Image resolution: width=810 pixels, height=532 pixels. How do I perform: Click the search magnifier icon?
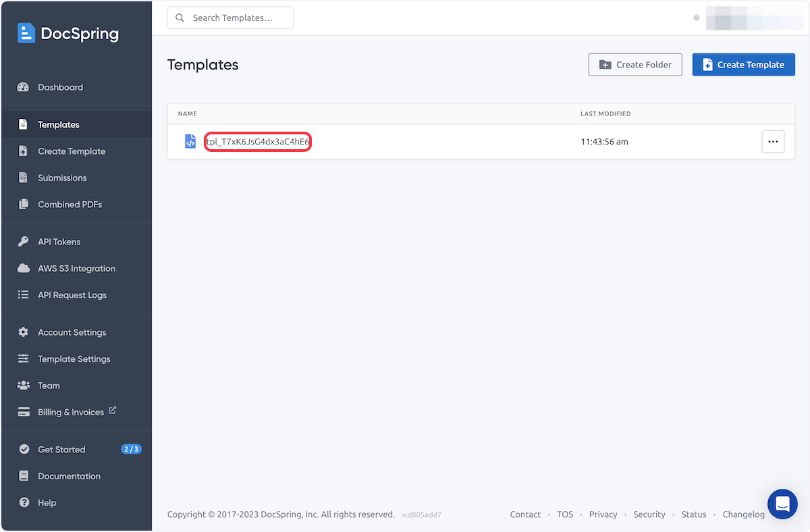click(x=180, y=18)
